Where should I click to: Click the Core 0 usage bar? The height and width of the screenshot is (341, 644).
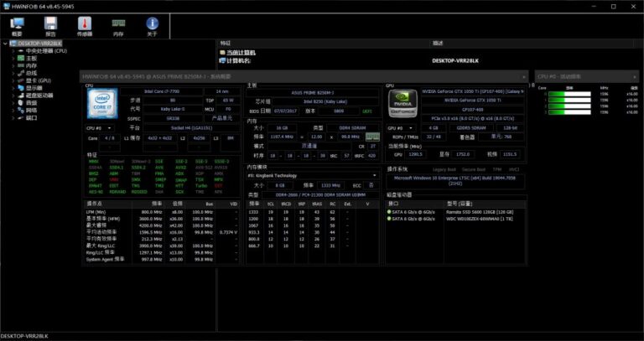pos(569,94)
